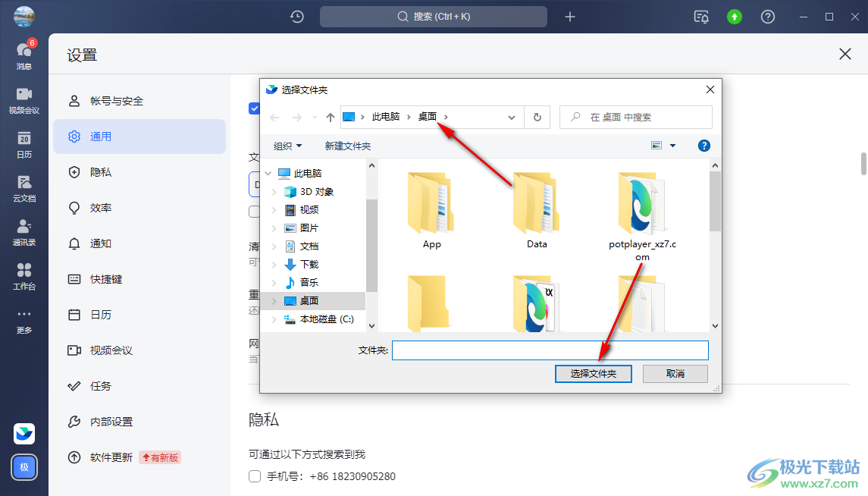This screenshot has width=868, height=496.
Task: Open Internal Settings (内部设置) tab
Action: 139,422
